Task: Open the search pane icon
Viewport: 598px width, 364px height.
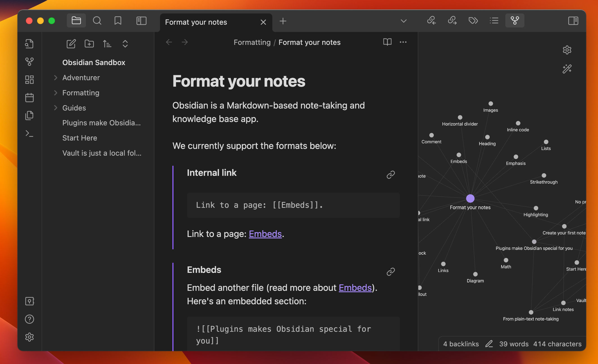Action: (97, 21)
